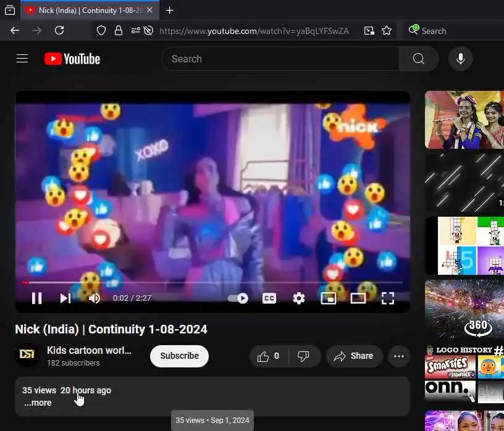Enter full screen mode
The width and height of the screenshot is (504, 431).
tap(388, 299)
